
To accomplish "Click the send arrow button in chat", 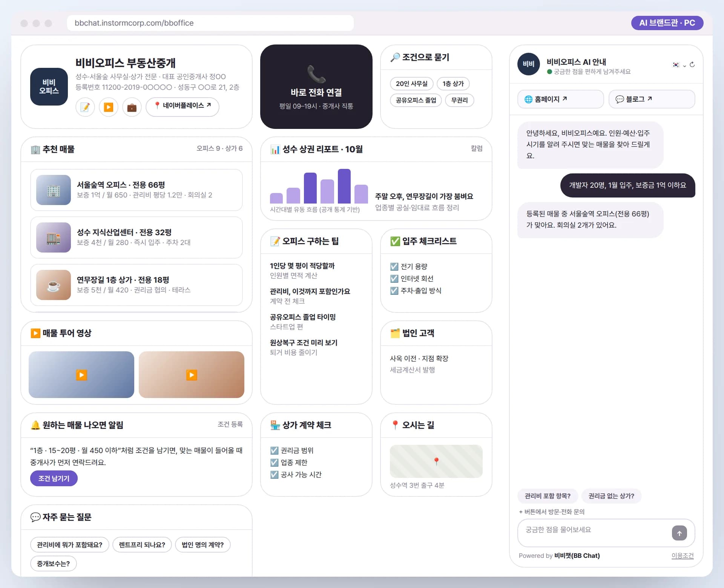I will [679, 533].
